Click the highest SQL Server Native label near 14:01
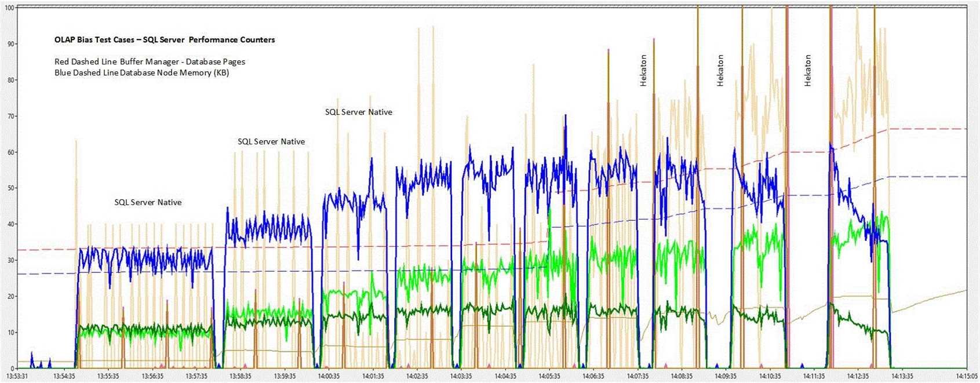 coord(359,112)
